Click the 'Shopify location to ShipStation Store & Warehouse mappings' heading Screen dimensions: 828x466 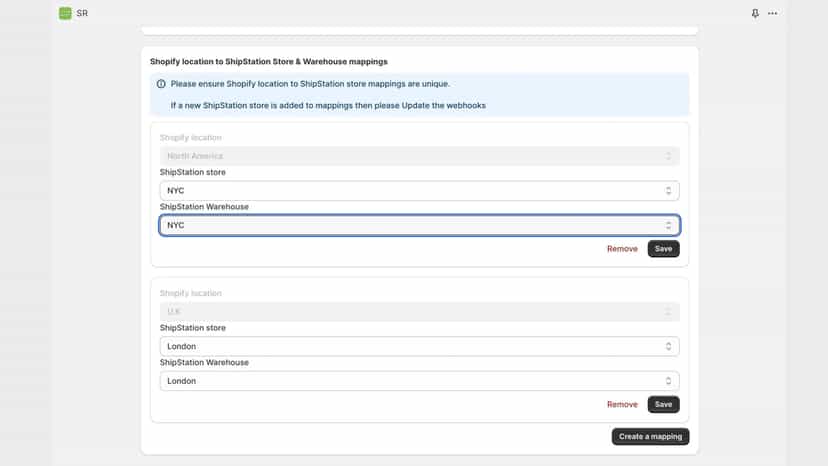coord(269,62)
